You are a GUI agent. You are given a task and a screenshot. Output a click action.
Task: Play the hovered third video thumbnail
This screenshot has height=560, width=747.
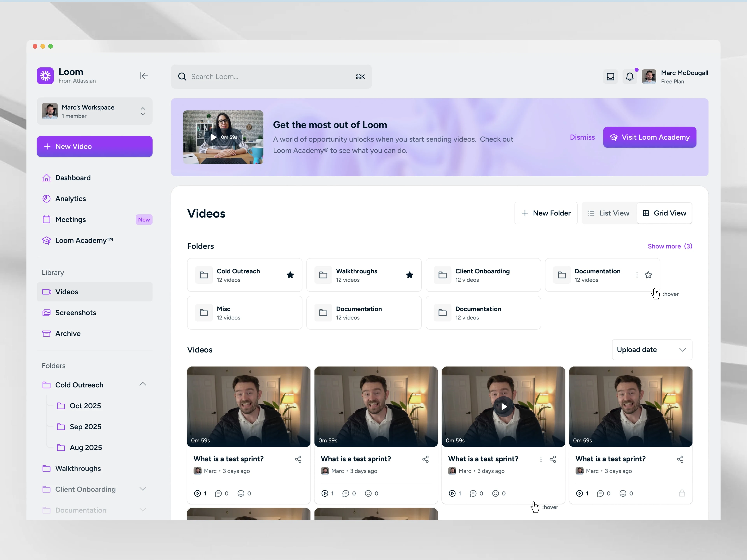[503, 406]
